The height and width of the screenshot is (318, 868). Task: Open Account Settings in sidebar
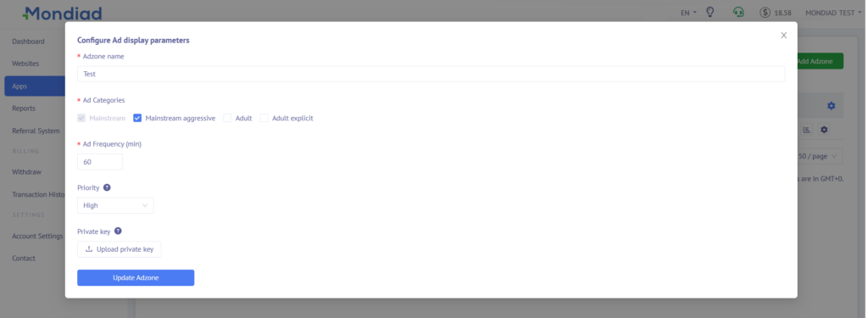click(x=37, y=236)
